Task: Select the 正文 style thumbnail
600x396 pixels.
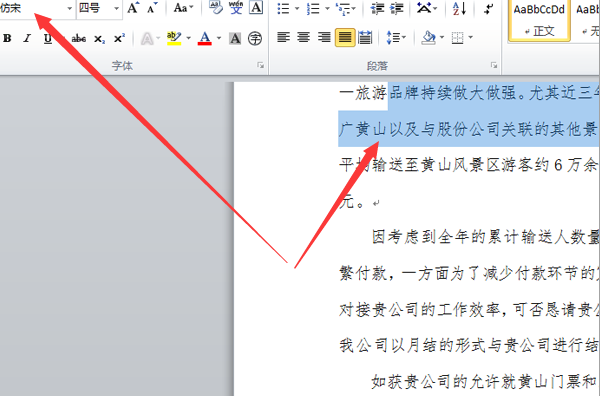Action: click(539, 20)
